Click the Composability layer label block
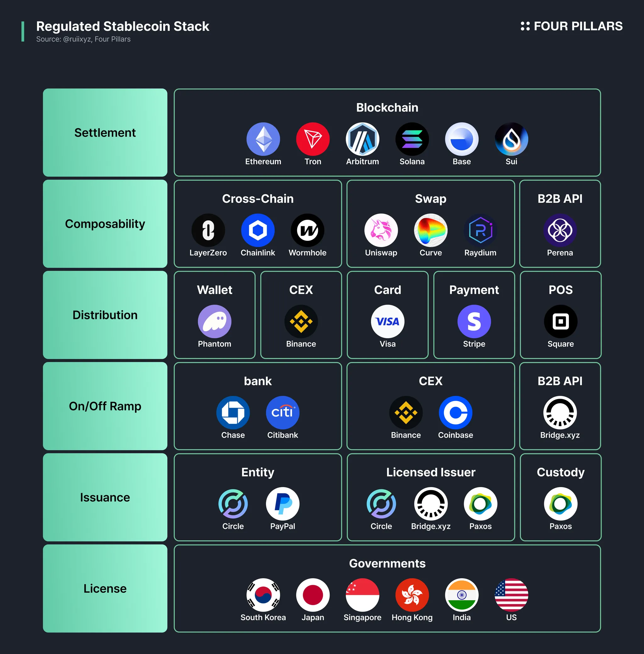 (x=105, y=224)
